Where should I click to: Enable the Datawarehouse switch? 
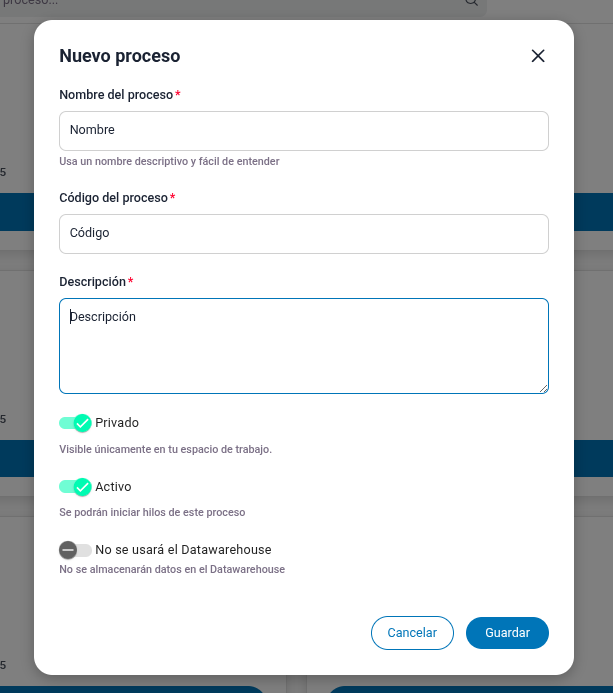tap(75, 550)
